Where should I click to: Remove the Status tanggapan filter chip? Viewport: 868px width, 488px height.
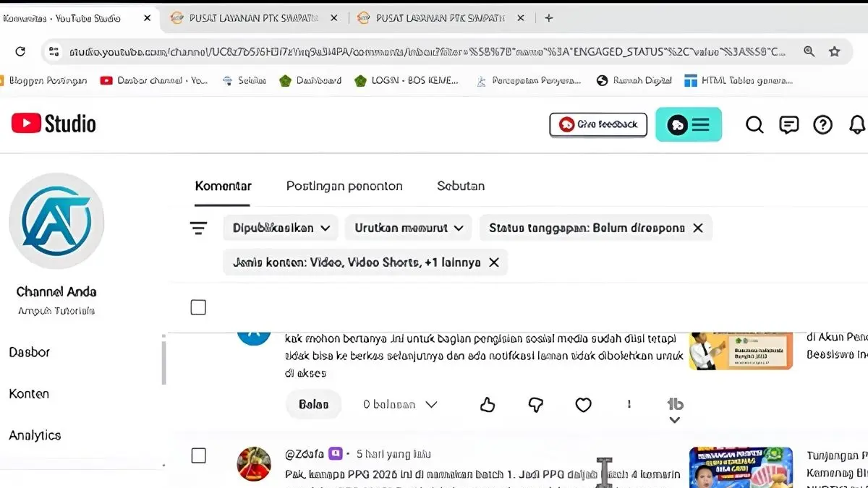[x=697, y=228]
